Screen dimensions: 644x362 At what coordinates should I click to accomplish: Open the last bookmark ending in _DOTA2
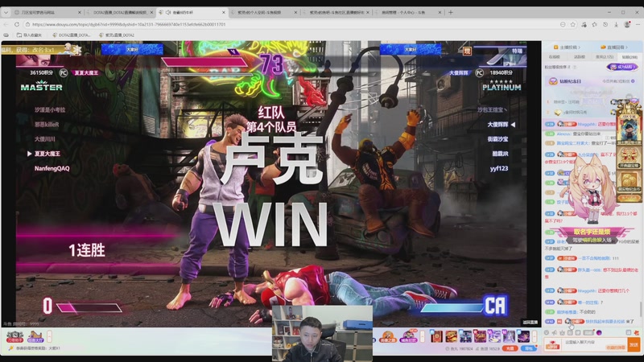117,35
